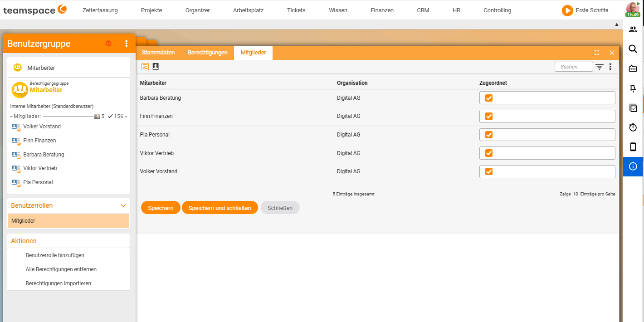This screenshot has width=644, height=322.
Task: Collapse the Benutzerrollen section chevron
Action: [123, 205]
